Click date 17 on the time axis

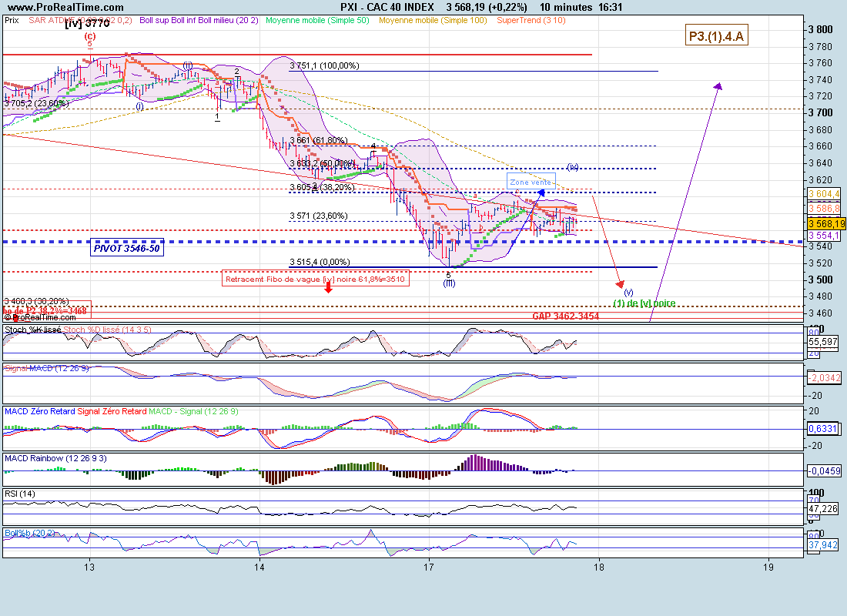(x=429, y=567)
